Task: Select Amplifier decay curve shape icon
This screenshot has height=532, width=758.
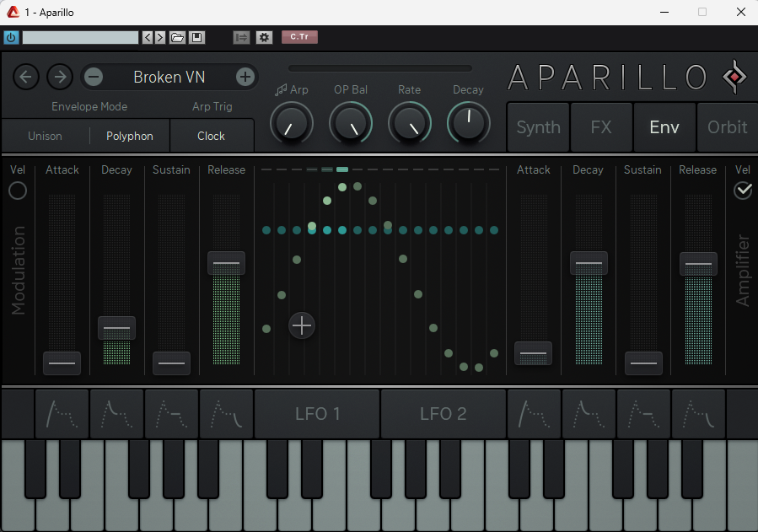Action: 589,414
